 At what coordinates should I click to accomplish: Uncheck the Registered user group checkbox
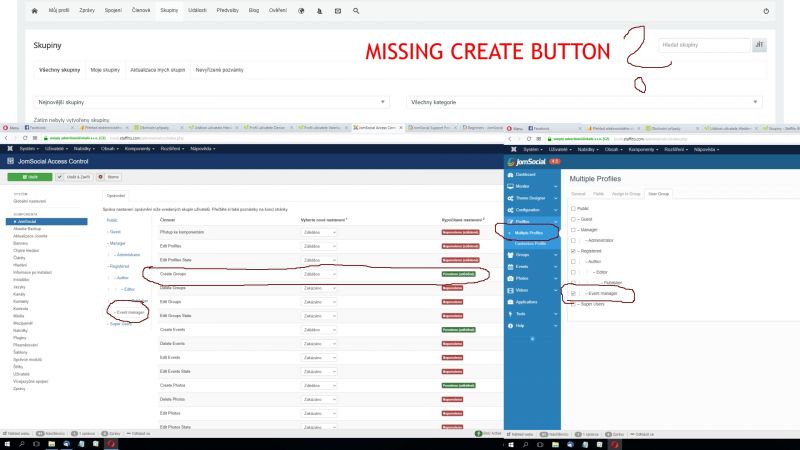(573, 251)
